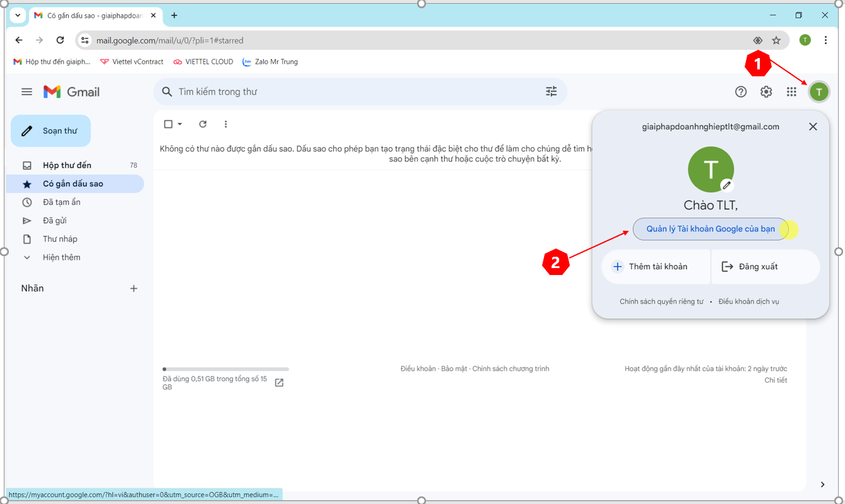845x504 pixels.
Task: Click the Help question mark icon
Action: coord(741,92)
